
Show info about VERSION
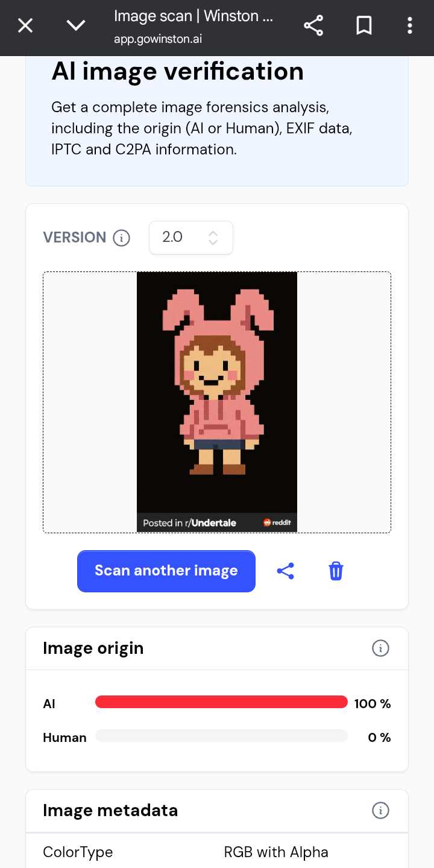click(121, 238)
